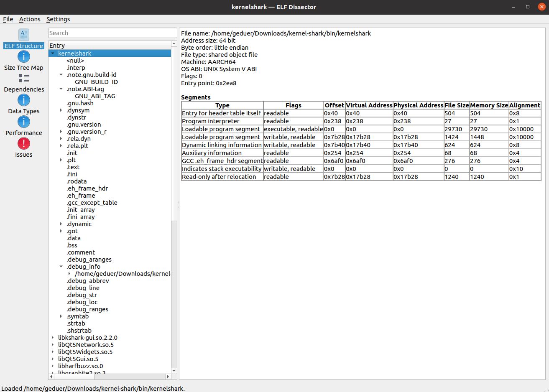549x392 pixels.
Task: Open the Performance view icon
Action: tap(24, 122)
